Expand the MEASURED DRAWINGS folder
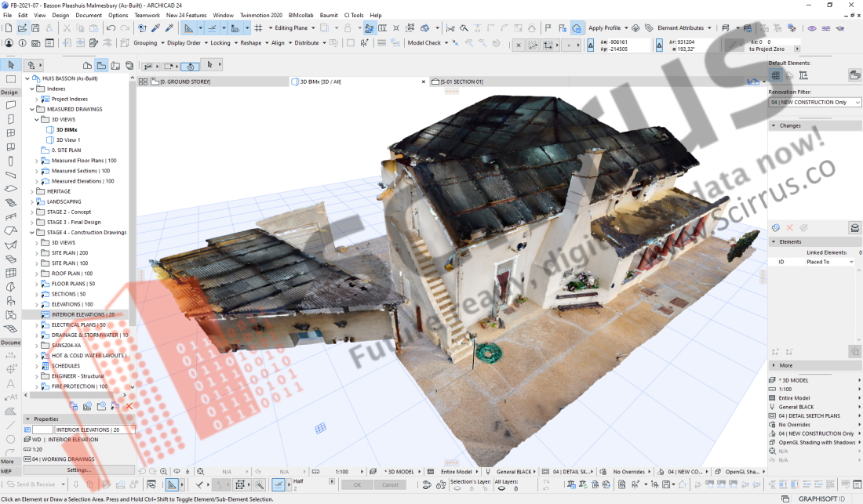863x504 pixels. (x=33, y=109)
